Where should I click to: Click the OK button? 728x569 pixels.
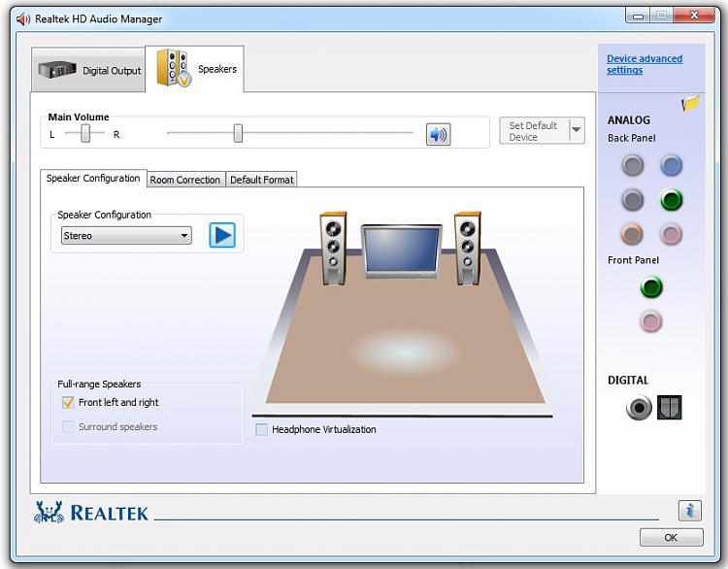pos(671,537)
